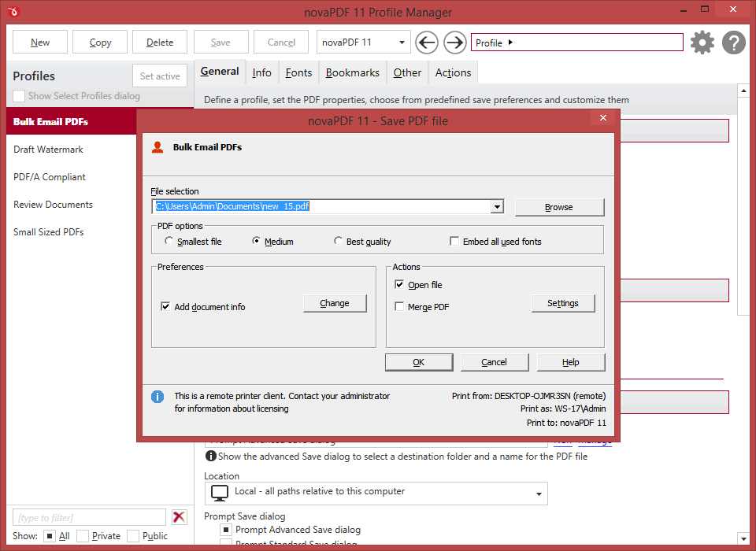
Task: Click the New profile button
Action: click(x=40, y=42)
